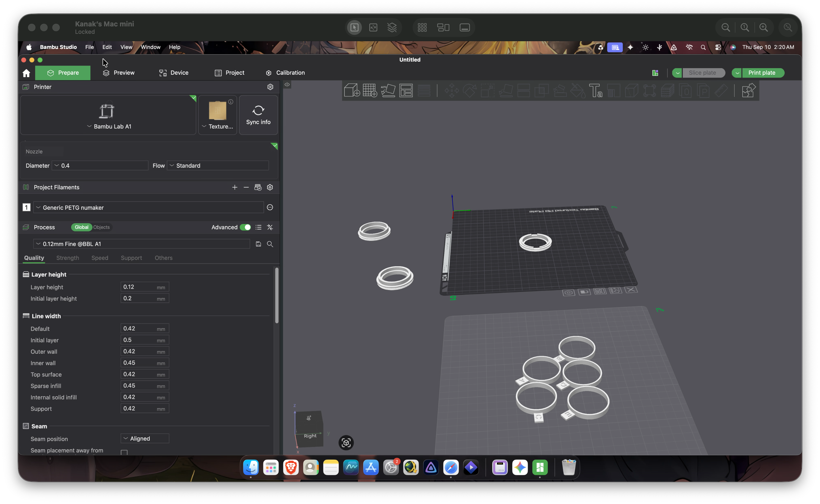Click the Arrange all objects icon

pos(406,90)
